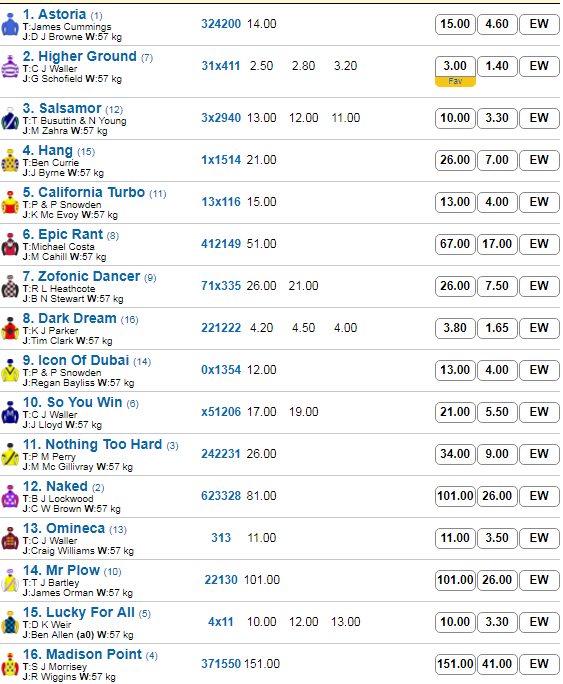The height and width of the screenshot is (684, 563).
Task: Click Madison Point's yellow and red silk icon
Action: pos(10,665)
